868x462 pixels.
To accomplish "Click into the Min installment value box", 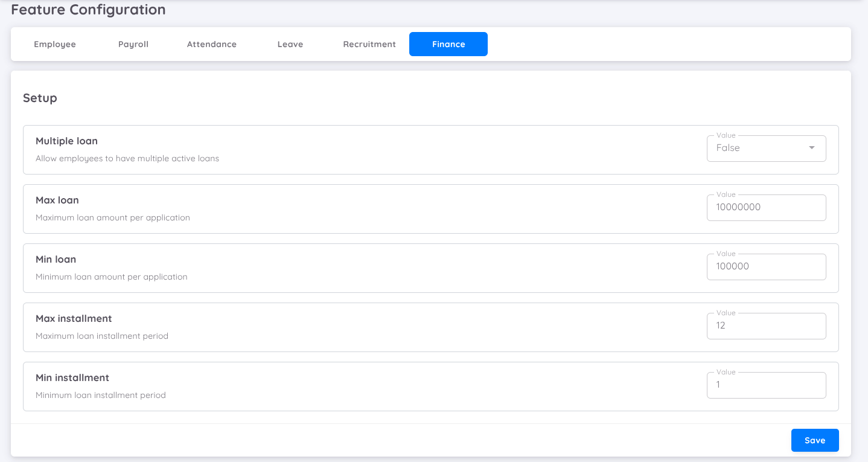I will point(766,385).
